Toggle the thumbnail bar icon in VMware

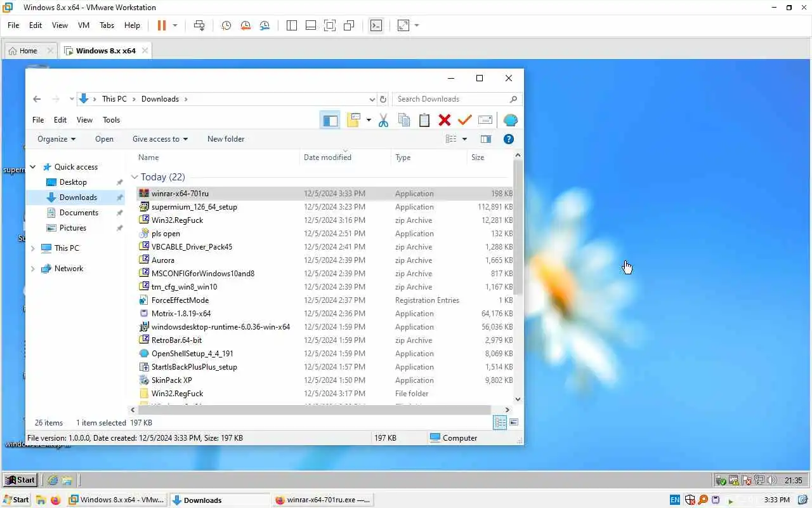click(311, 25)
